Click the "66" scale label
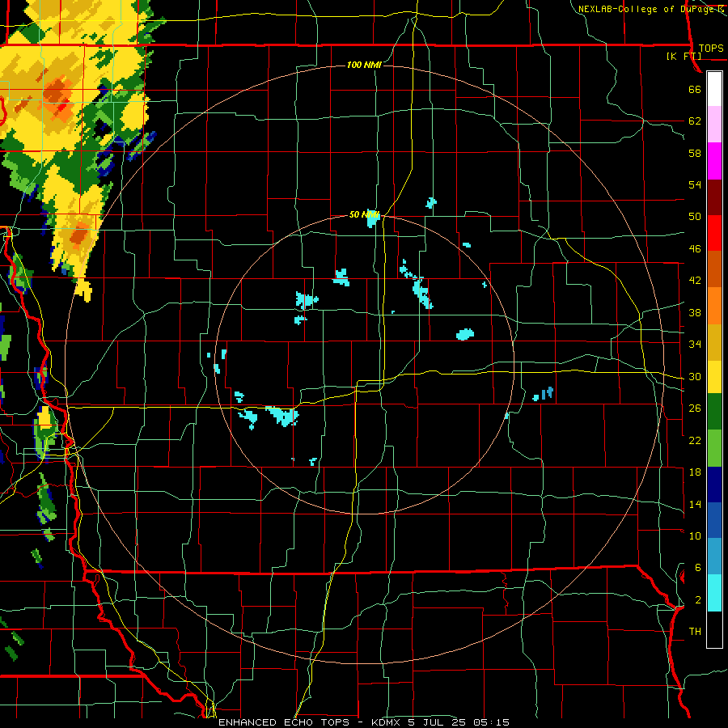The image size is (728, 728). point(695,90)
